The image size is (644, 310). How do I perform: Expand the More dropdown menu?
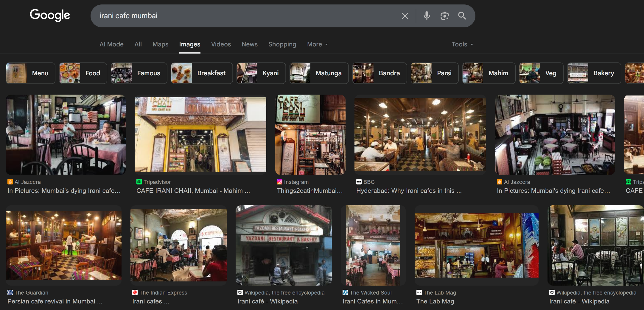click(318, 44)
